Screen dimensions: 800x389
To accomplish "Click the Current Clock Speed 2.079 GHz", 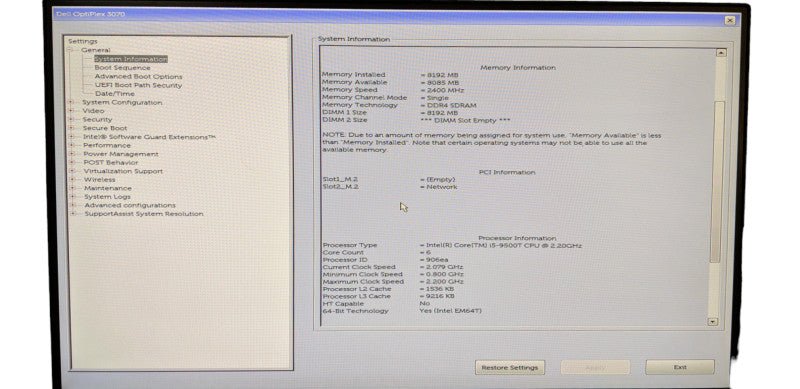I will (441, 267).
